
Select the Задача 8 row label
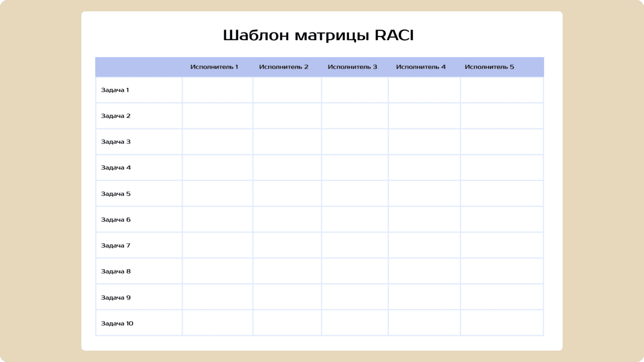click(x=115, y=271)
